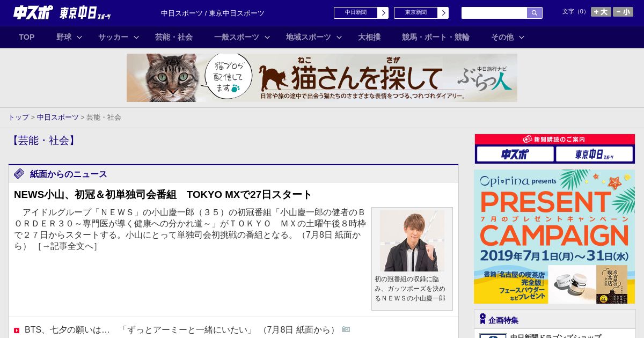Expand the 地域スポーツ dropdown chevron

coord(339,37)
